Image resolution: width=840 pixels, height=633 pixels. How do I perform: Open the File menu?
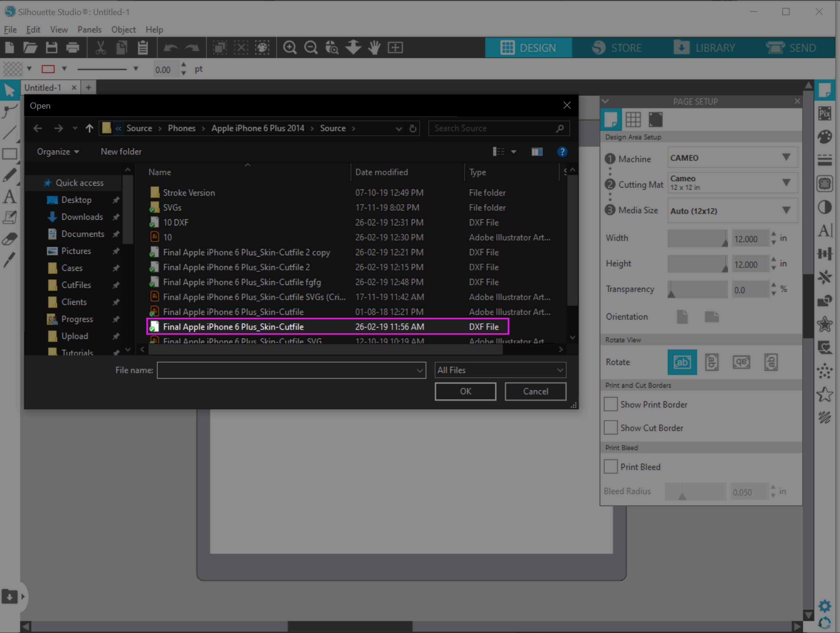pyautogui.click(x=10, y=30)
